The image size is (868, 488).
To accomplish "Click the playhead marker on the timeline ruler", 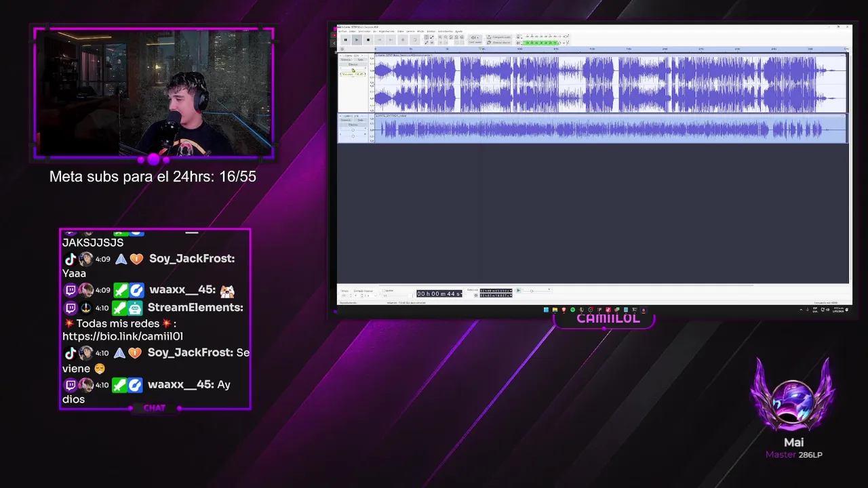I will coord(480,49).
